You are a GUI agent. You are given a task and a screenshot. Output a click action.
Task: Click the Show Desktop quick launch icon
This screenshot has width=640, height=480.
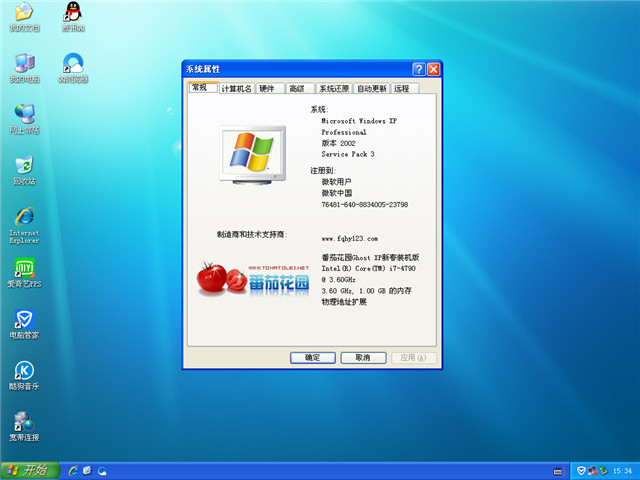pos(87,471)
